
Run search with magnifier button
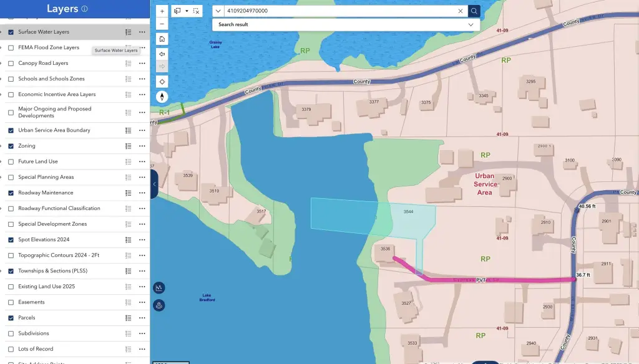474,11
